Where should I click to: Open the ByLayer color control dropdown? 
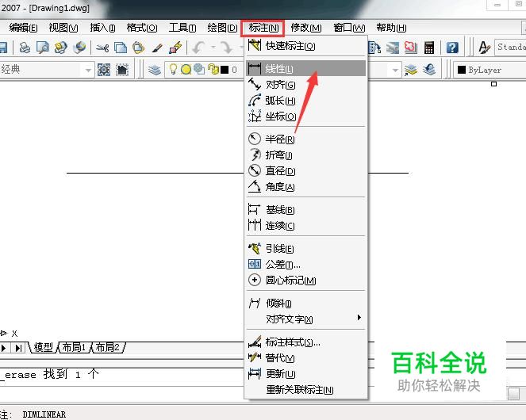(490, 70)
